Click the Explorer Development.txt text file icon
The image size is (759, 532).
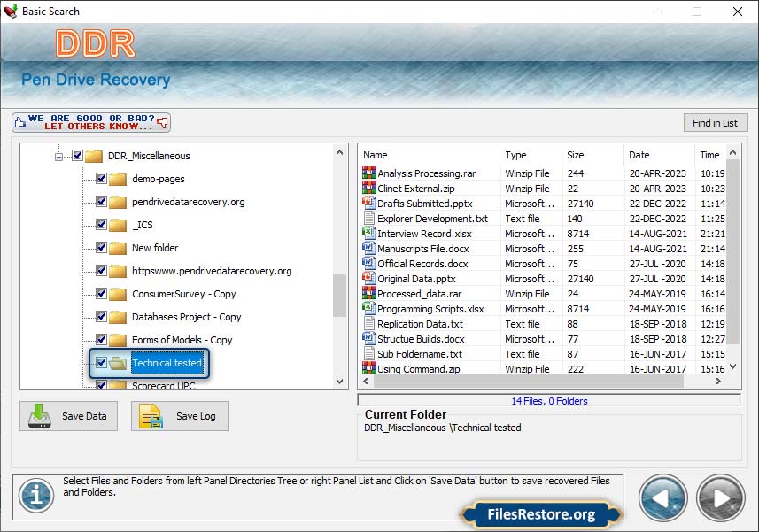368,218
